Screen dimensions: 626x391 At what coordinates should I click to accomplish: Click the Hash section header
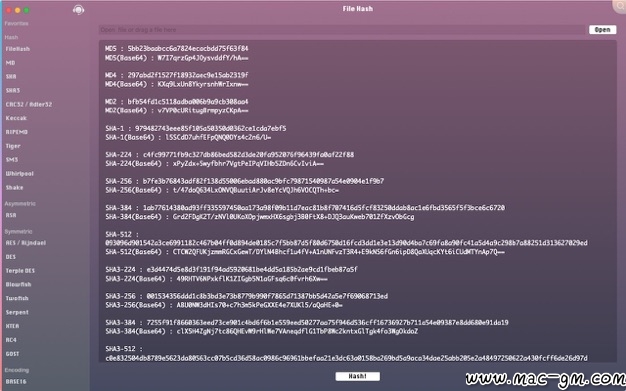[x=11, y=37]
